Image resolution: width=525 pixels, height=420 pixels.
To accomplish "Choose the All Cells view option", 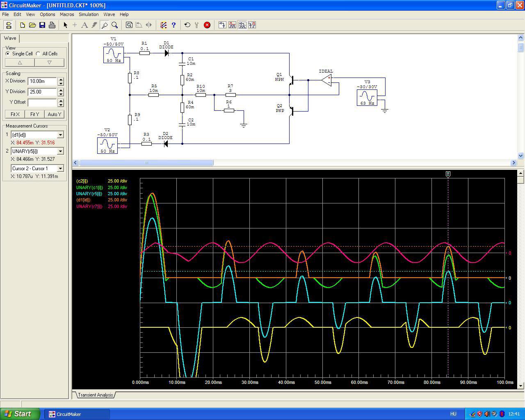I will (x=38, y=54).
